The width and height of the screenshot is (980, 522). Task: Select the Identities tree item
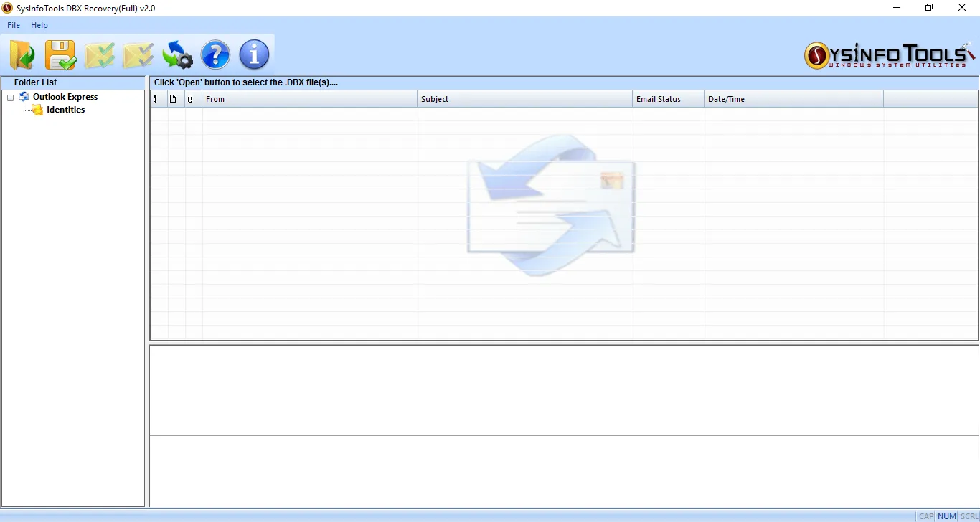tap(66, 110)
